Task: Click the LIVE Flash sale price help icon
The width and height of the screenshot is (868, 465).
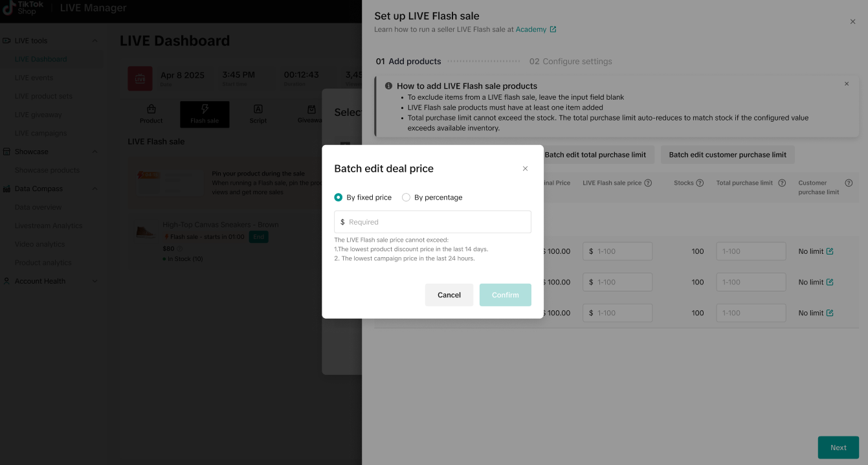Action: (648, 183)
